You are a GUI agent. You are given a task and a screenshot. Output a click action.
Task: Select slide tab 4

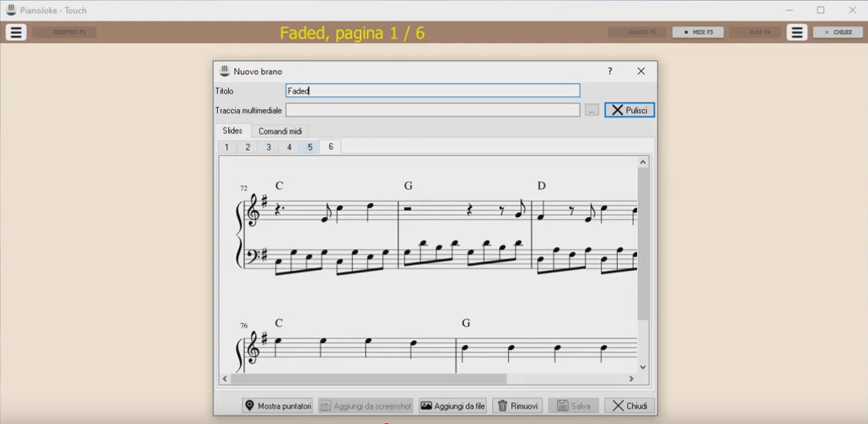[289, 147]
